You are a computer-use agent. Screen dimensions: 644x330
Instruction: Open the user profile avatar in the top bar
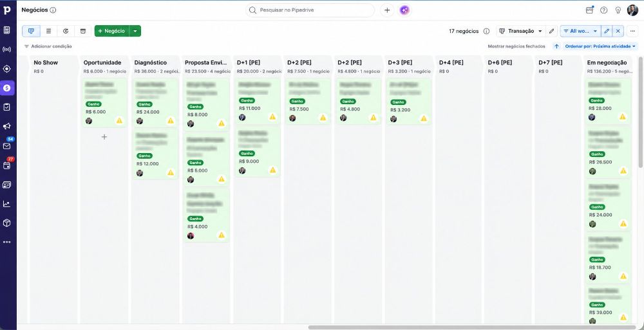pyautogui.click(x=632, y=10)
